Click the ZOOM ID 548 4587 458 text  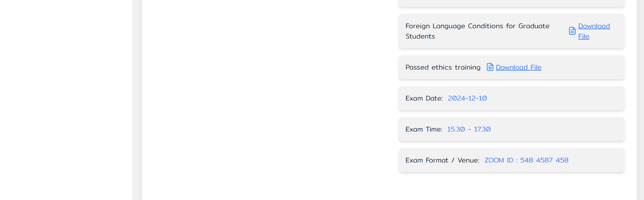[x=526, y=160]
